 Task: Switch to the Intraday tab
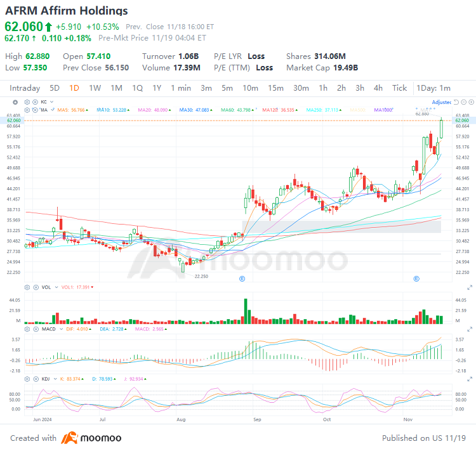[x=25, y=88]
